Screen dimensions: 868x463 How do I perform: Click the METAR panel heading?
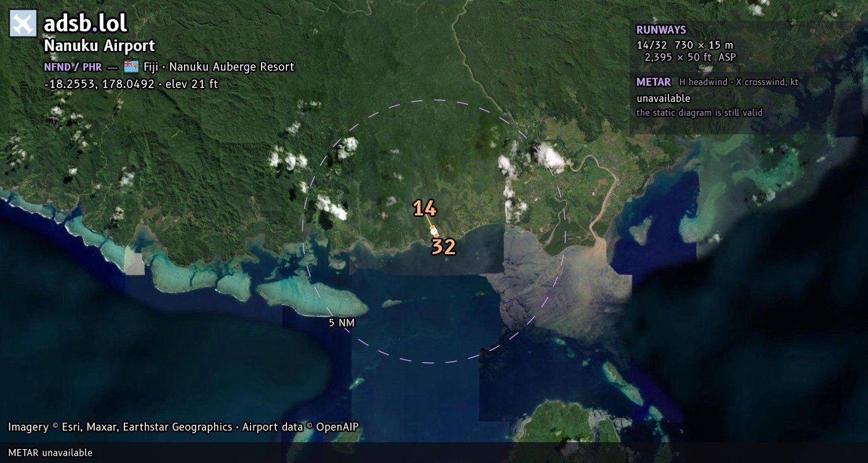pyautogui.click(x=654, y=82)
